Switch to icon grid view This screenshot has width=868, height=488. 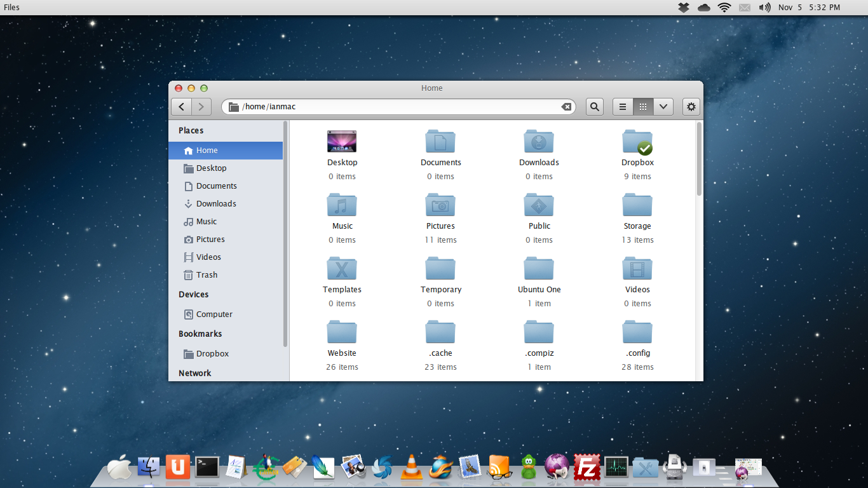point(643,107)
